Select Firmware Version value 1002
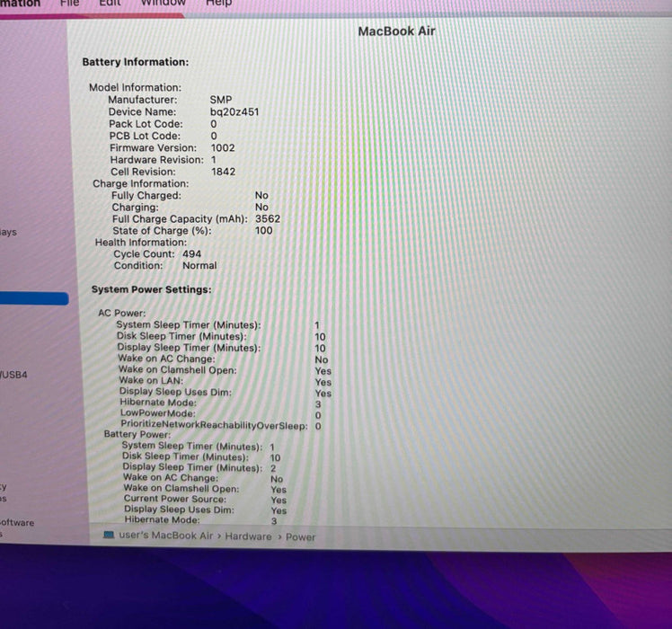The height and width of the screenshot is (629, 672). click(x=223, y=148)
